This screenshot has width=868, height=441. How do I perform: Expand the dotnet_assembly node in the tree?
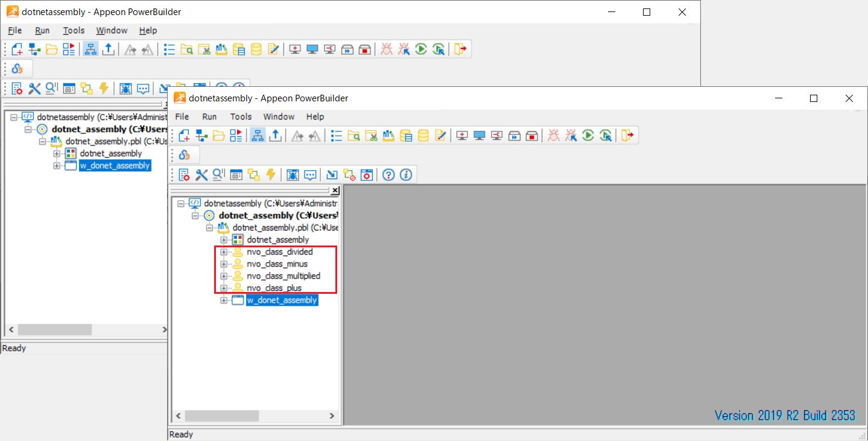click(224, 240)
